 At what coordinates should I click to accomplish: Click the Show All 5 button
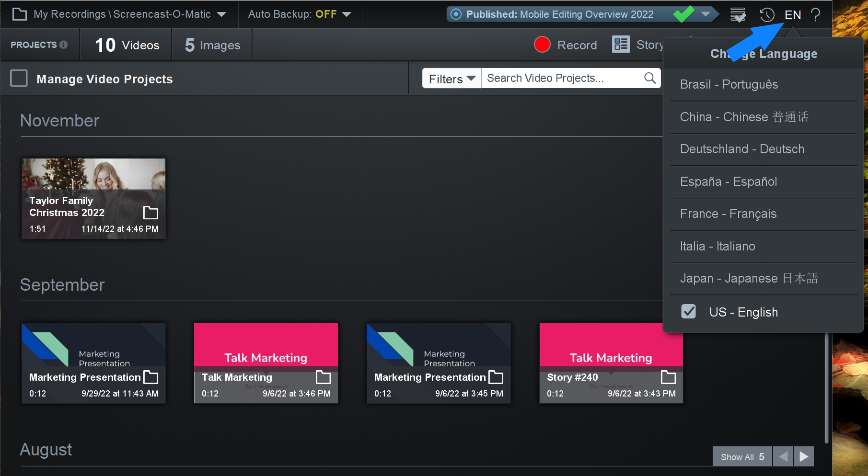coord(742,457)
